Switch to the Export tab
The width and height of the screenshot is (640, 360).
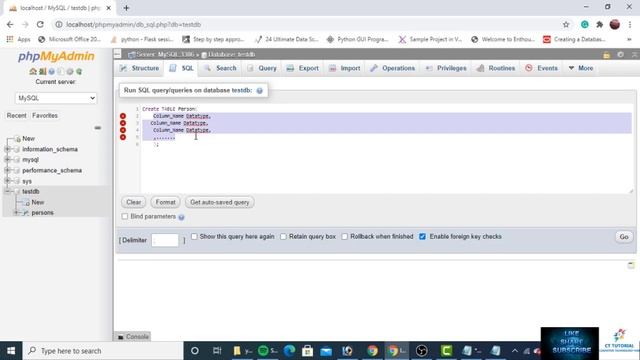point(302,68)
